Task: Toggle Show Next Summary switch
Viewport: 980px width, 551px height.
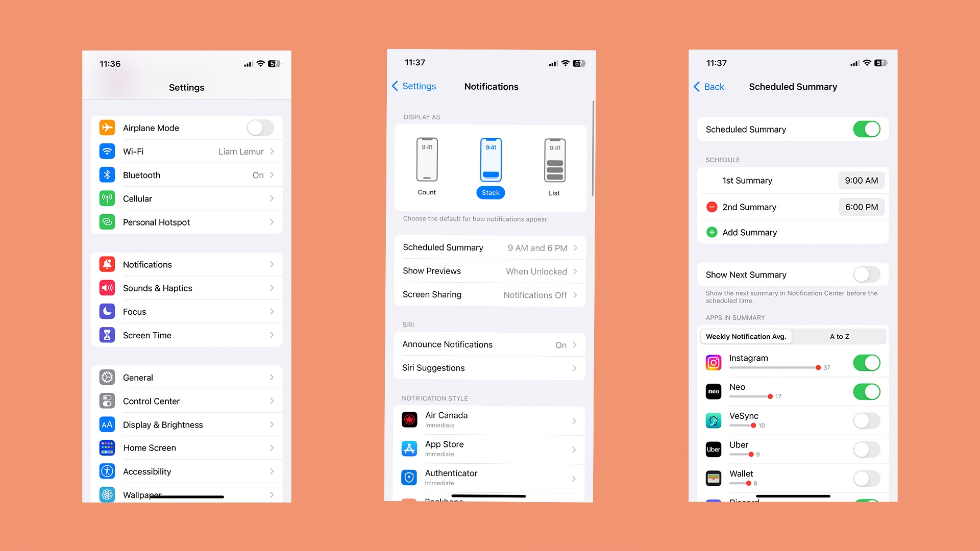Action: [x=866, y=274]
